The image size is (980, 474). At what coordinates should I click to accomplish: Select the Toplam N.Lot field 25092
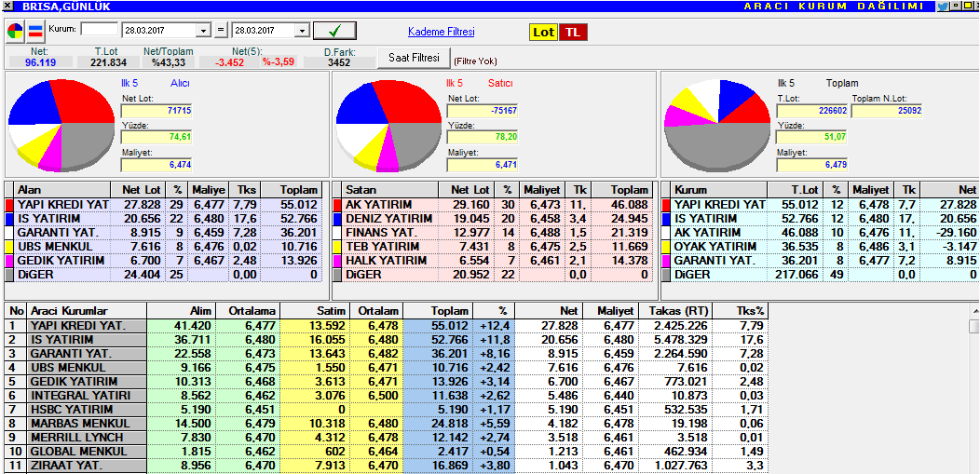pos(887,111)
